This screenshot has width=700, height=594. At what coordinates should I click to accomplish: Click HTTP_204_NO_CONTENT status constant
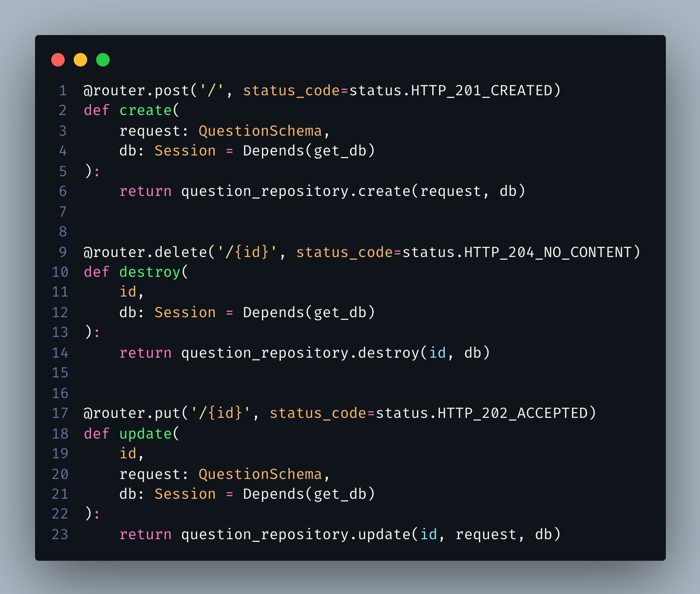click(548, 253)
